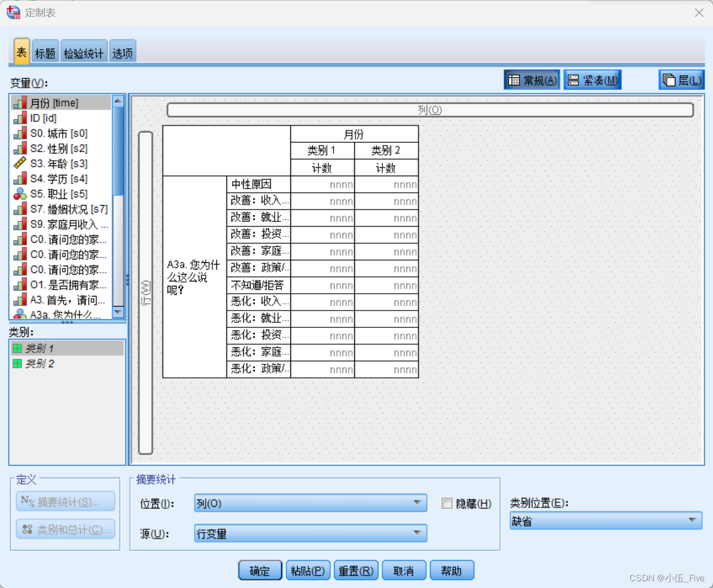Click the S0. 城市 variable icon
Screen dimensions: 713x588
tap(20, 133)
